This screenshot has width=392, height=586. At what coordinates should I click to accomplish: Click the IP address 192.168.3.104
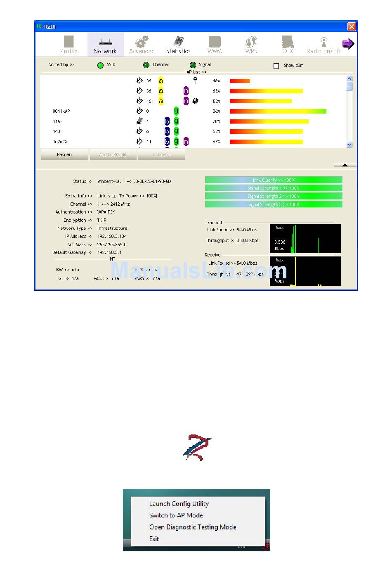[x=112, y=236]
